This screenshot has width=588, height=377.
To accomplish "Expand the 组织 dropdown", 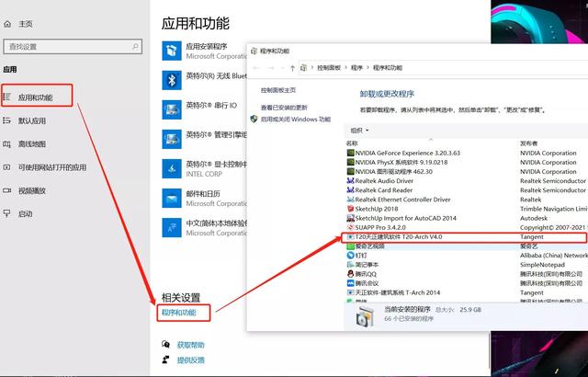I will pyautogui.click(x=359, y=131).
